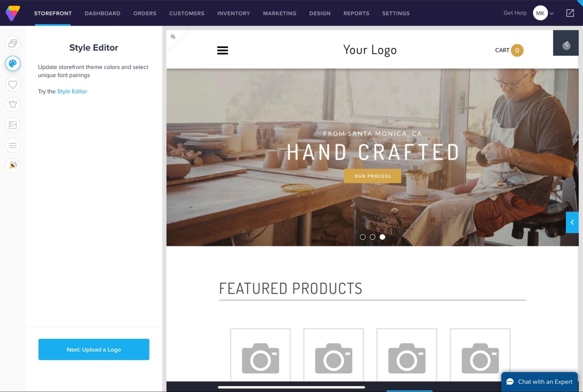
Task: Click the hamburger menu icon on storefront
Action: point(223,50)
